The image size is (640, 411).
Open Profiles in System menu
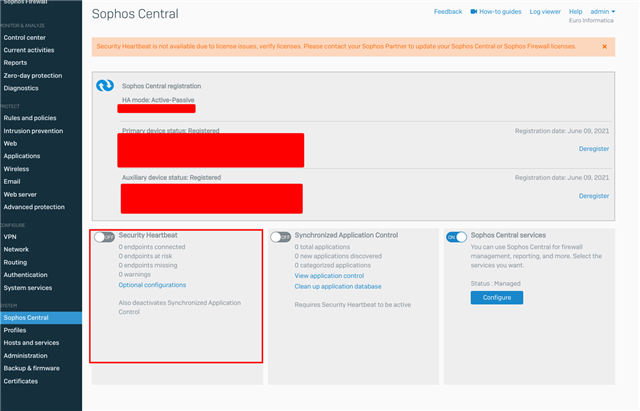point(15,330)
